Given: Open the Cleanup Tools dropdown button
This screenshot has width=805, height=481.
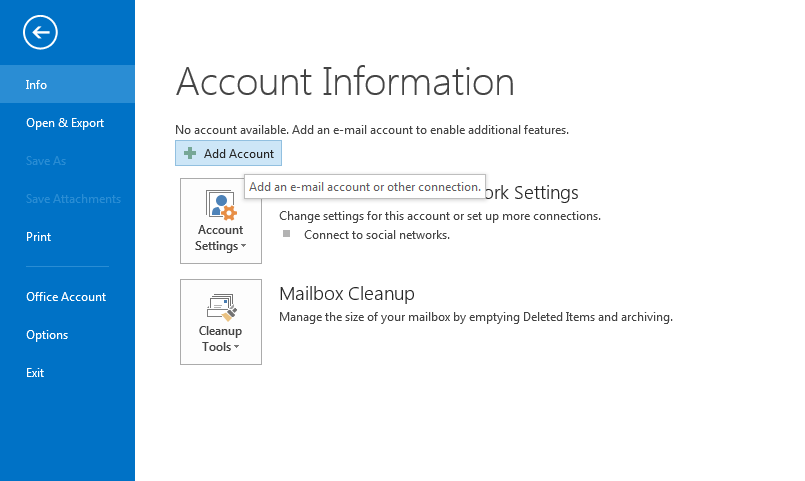Looking at the screenshot, I should [221, 322].
